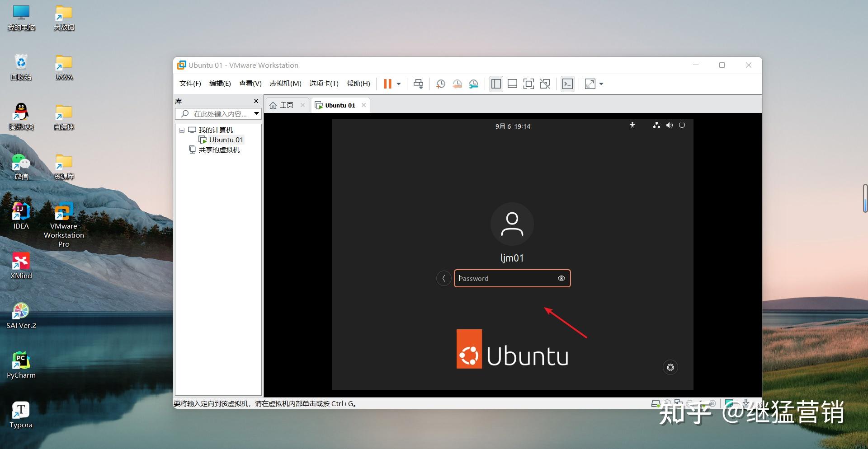Go back to the user list arrow
Image resolution: width=868 pixels, height=449 pixels.
(444, 278)
